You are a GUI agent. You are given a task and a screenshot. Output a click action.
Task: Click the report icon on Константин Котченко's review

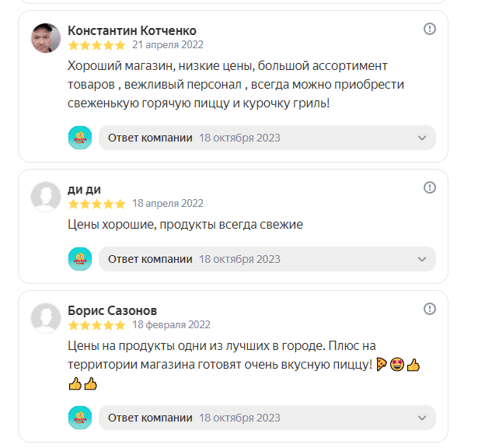point(430,29)
